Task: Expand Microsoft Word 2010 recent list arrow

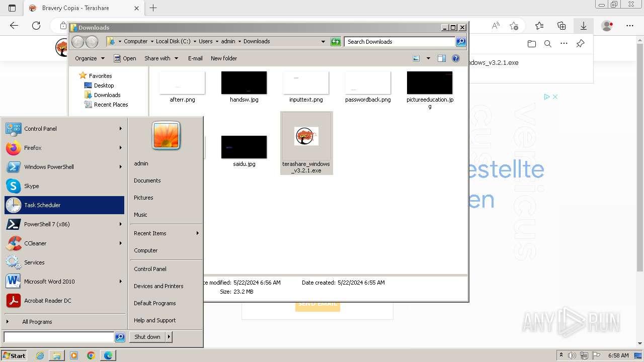Action: click(x=121, y=282)
